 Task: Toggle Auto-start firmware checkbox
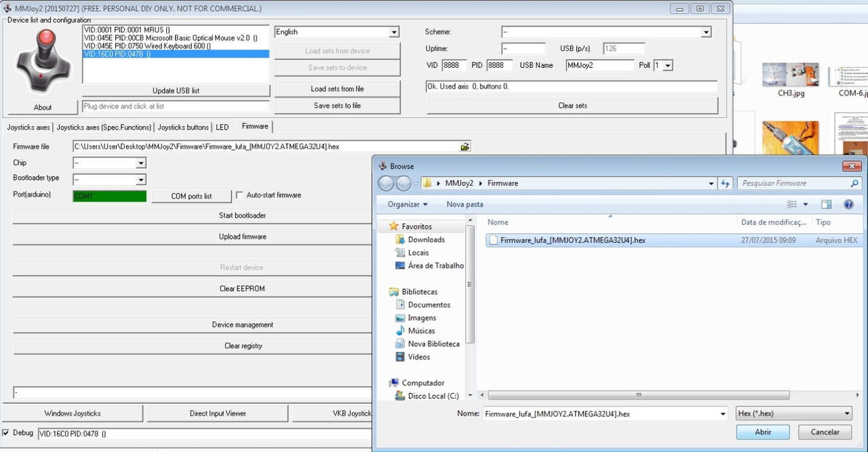pyautogui.click(x=239, y=195)
